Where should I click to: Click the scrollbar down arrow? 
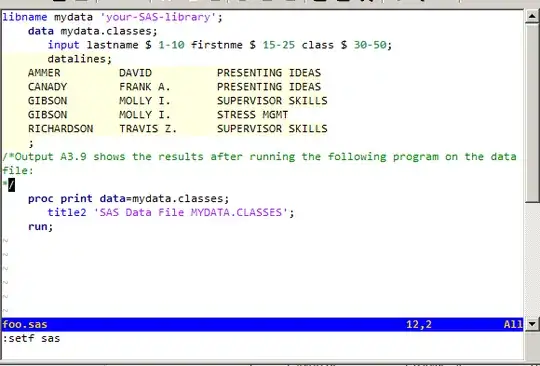[532, 324]
